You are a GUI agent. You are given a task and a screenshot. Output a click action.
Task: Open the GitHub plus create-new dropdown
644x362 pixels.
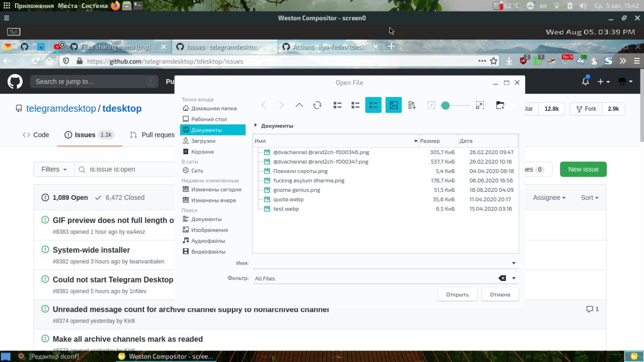point(603,82)
